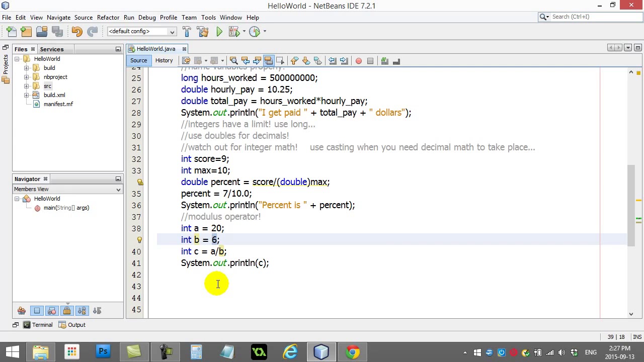Minimize the Navigator panel
The width and height of the screenshot is (644, 362).
click(118, 179)
